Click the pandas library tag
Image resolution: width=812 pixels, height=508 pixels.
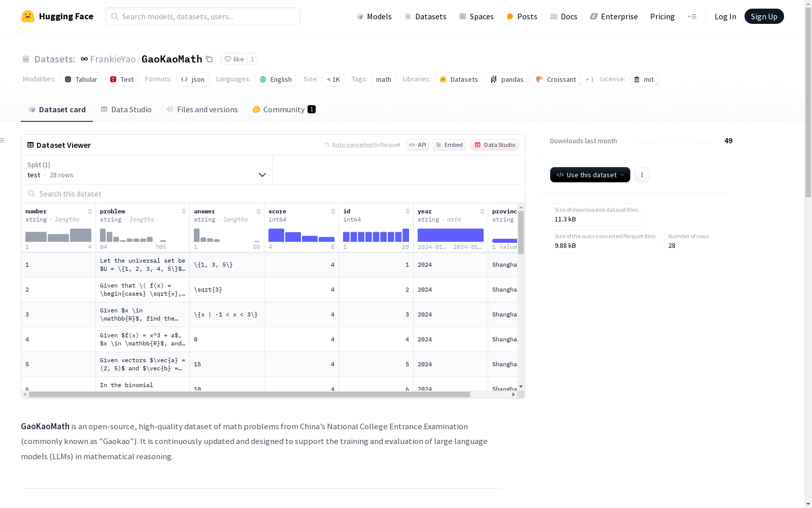pos(507,79)
